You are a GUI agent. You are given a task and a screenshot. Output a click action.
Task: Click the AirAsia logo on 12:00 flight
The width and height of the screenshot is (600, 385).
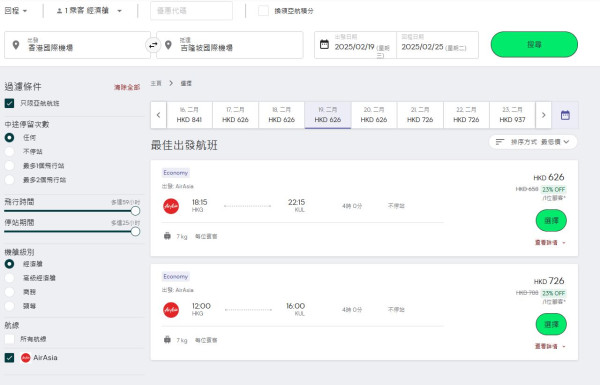[x=171, y=310]
